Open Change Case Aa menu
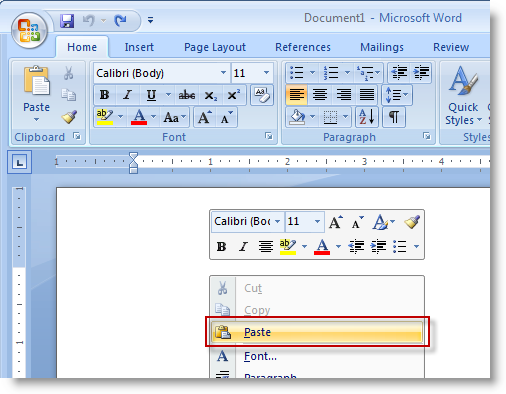The height and width of the screenshot is (394, 506). (174, 117)
